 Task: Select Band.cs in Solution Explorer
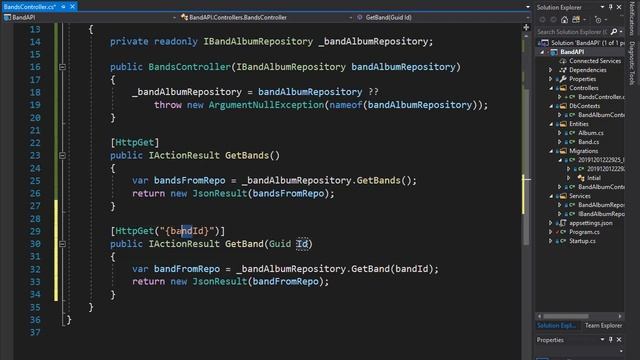[589, 142]
